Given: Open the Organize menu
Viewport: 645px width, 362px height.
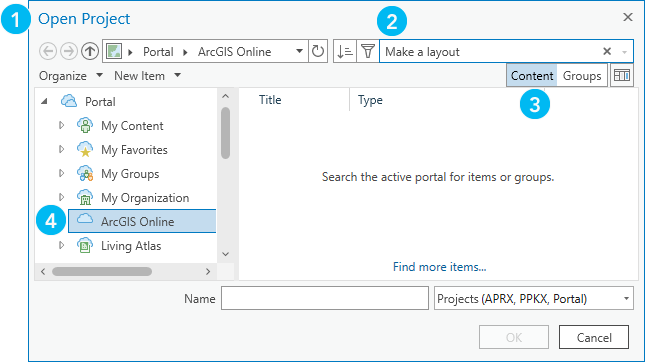Looking at the screenshot, I should point(71,76).
